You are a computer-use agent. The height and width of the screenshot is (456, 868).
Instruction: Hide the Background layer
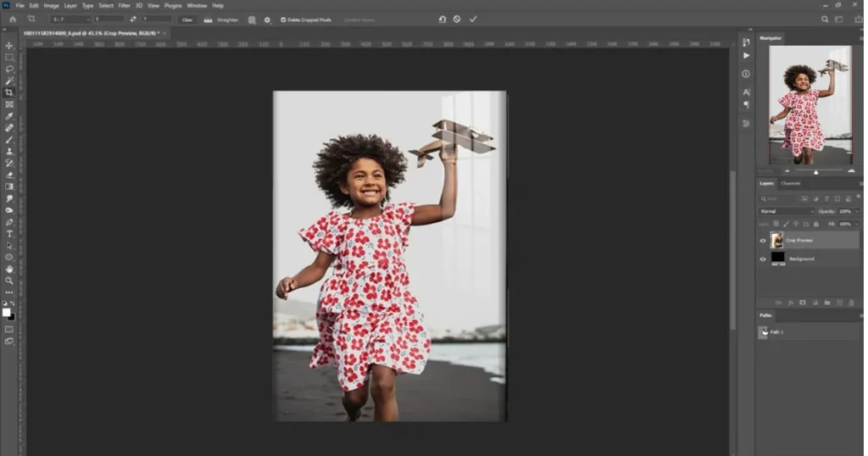point(763,259)
